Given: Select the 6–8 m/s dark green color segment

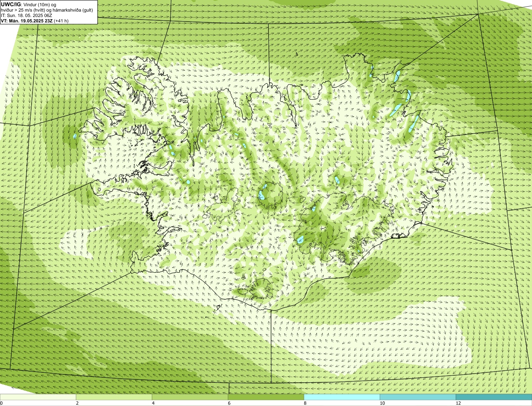Looking at the screenshot, I should 266,397.
